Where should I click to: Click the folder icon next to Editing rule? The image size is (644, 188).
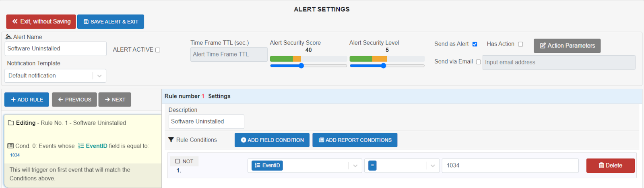point(11,123)
